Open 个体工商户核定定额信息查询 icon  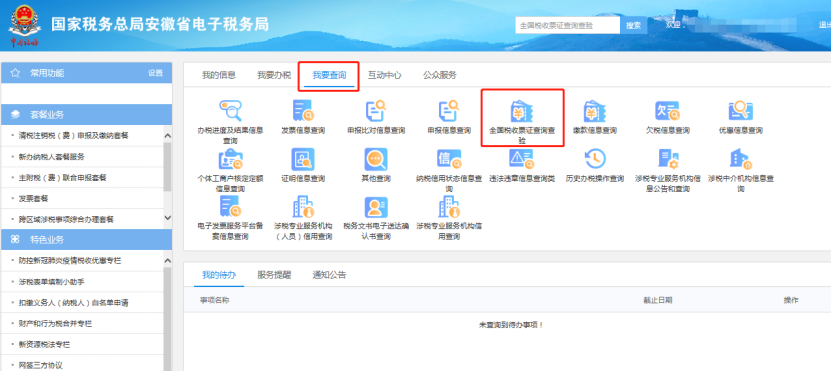[x=231, y=159]
